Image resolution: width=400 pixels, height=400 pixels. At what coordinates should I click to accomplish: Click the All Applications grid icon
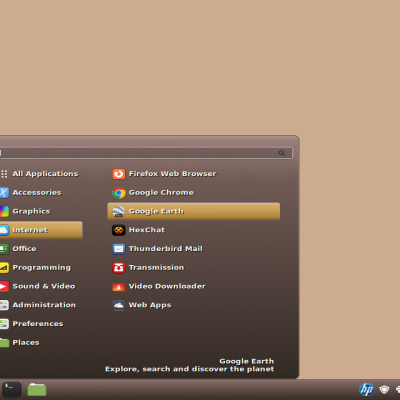4,174
